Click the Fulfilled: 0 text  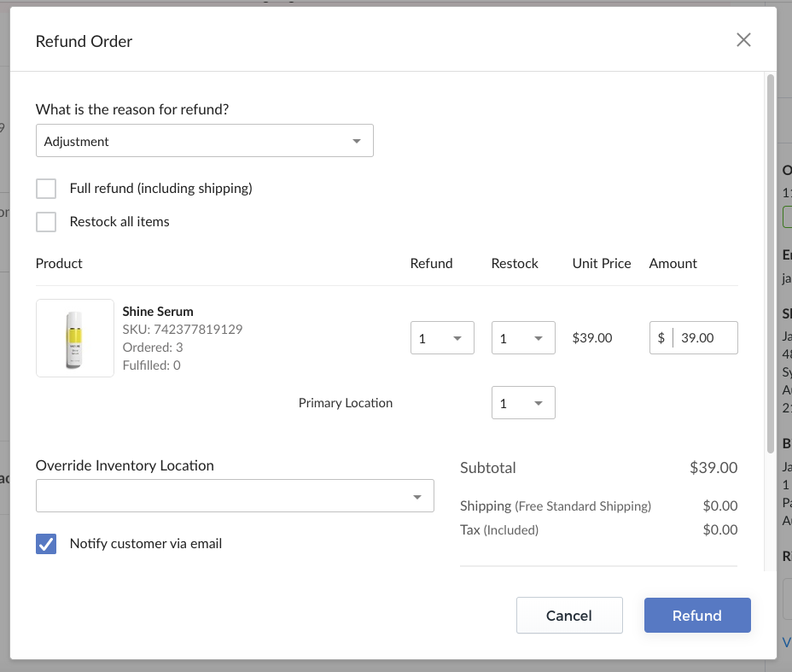tap(152, 365)
